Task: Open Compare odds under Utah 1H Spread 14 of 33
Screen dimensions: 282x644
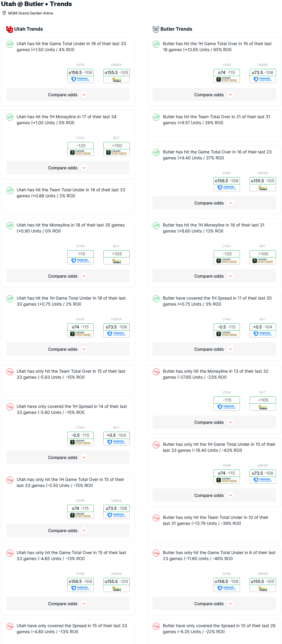Action: point(68,458)
